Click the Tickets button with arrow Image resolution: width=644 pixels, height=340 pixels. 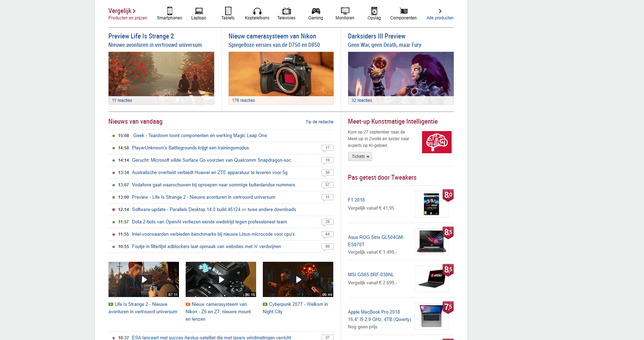click(x=360, y=156)
